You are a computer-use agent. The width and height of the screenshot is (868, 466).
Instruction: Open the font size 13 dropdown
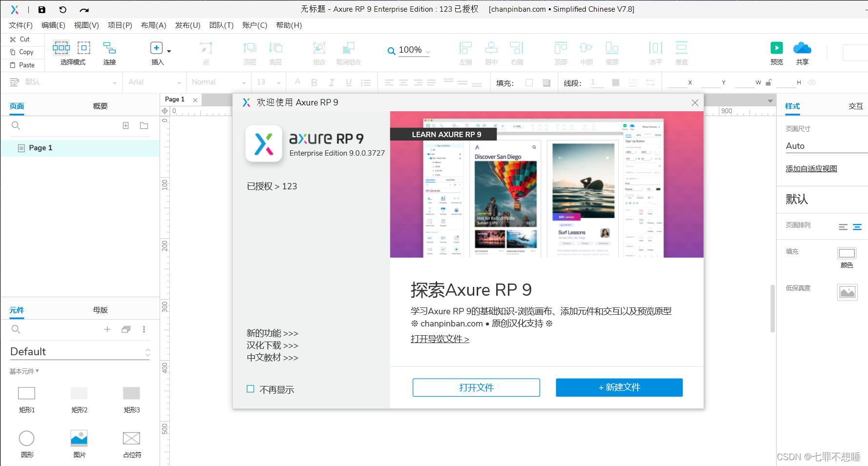(268, 82)
